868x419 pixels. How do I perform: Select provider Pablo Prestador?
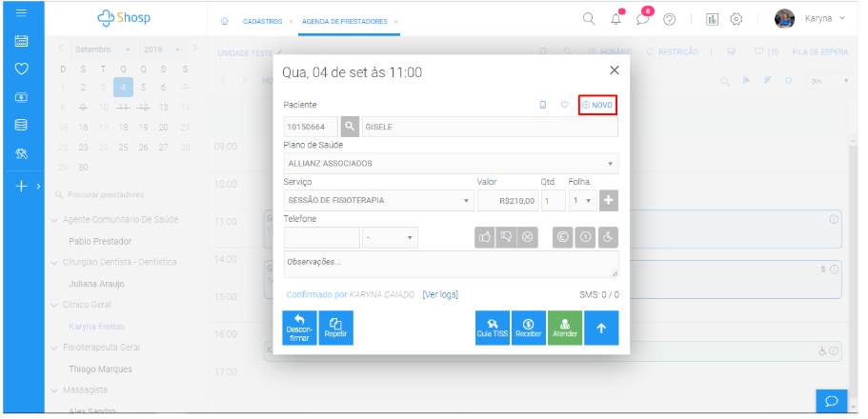coord(100,241)
